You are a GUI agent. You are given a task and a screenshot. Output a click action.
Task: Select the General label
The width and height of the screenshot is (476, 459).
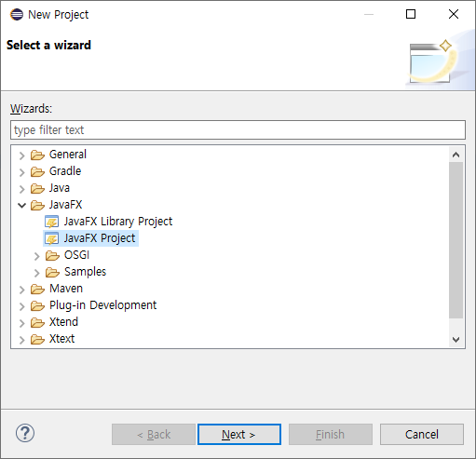68,155
